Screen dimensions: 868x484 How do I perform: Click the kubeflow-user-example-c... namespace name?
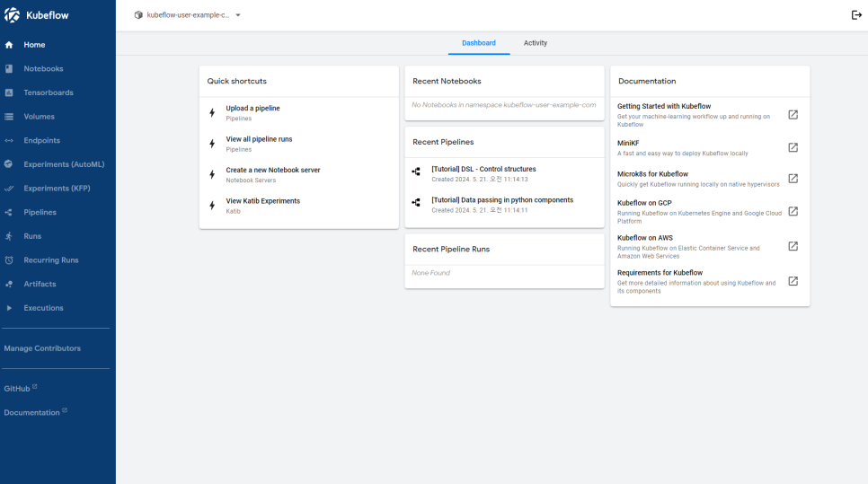tap(188, 15)
